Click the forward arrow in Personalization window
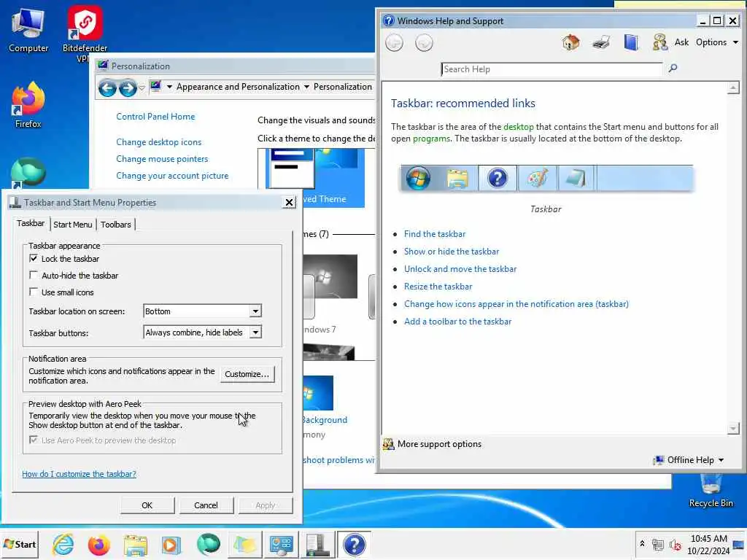Viewport: 747px width, 560px height. [x=128, y=88]
